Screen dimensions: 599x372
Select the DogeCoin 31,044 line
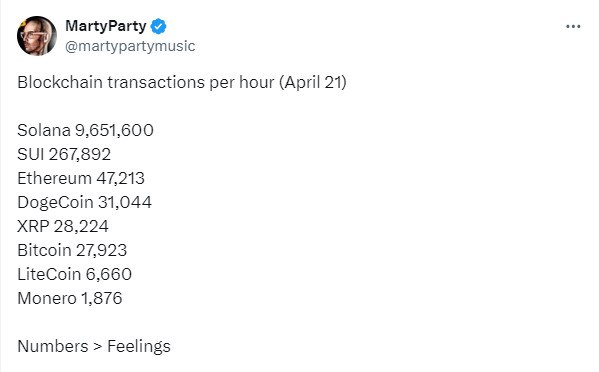84,202
